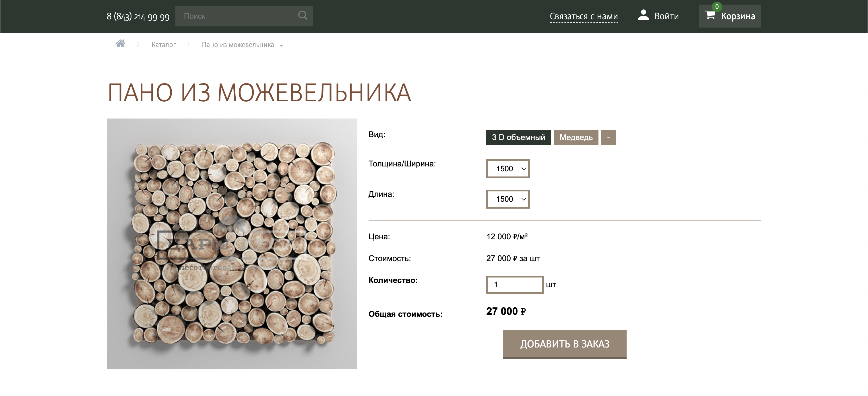The height and width of the screenshot is (396, 868).
Task: Open the Пано из можевельника breadcrumb link
Action: 238,45
